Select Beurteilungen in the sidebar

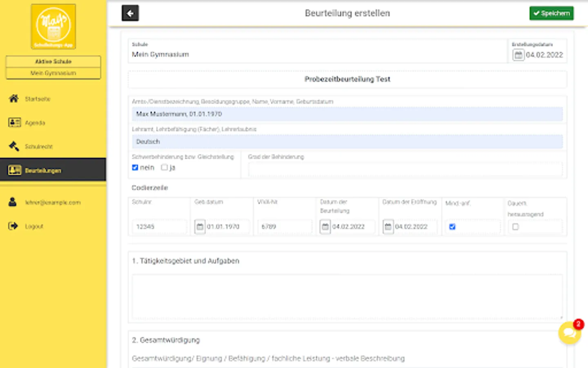[x=43, y=170]
